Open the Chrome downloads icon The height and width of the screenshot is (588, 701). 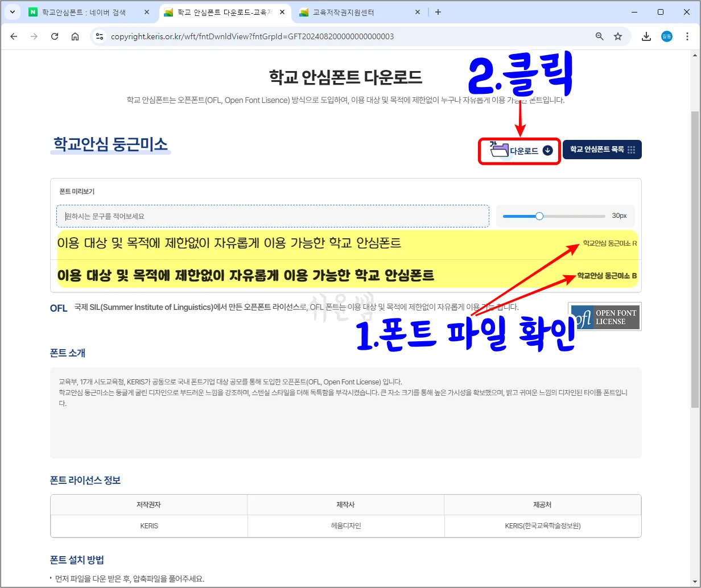(646, 36)
